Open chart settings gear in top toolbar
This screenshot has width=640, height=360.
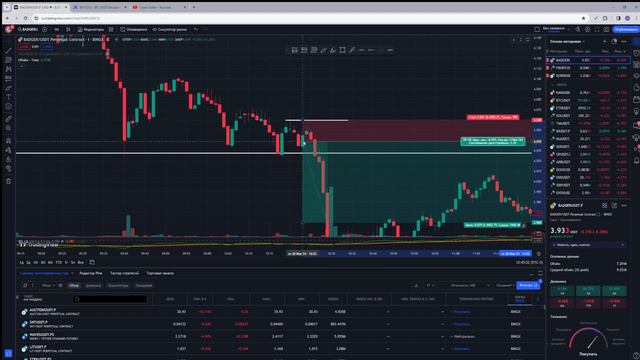[587, 29]
